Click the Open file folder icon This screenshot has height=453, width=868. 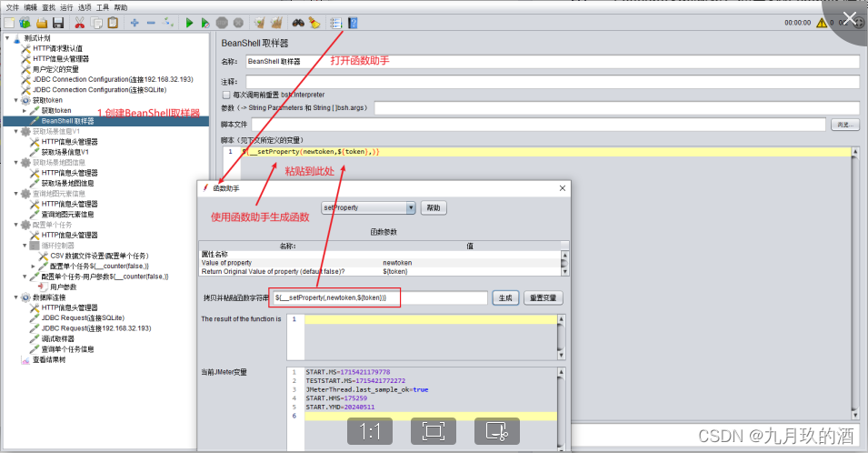[42, 23]
